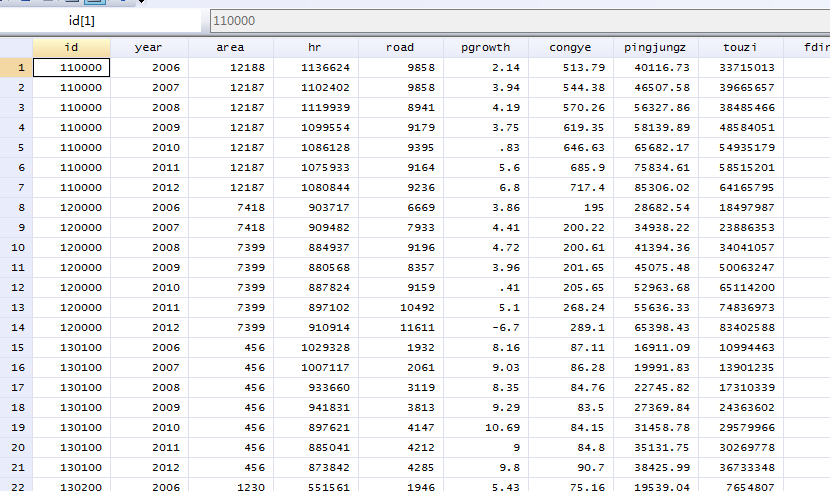Image resolution: width=830 pixels, height=491 pixels.
Task: Click hr cell 903717
Action: (x=316, y=208)
